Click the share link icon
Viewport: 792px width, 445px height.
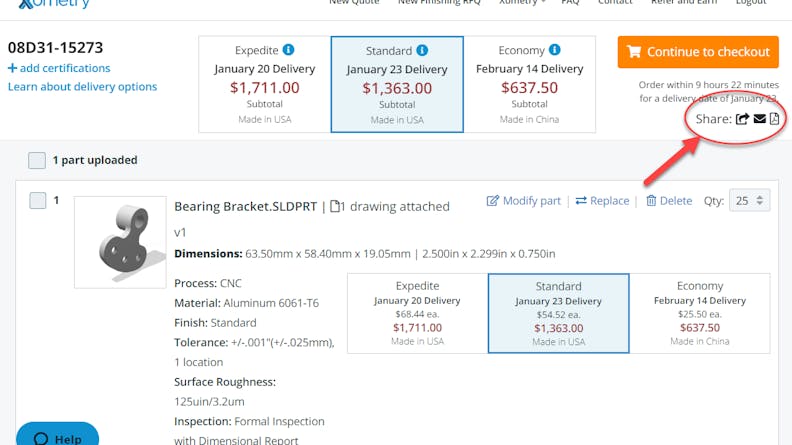(x=742, y=119)
